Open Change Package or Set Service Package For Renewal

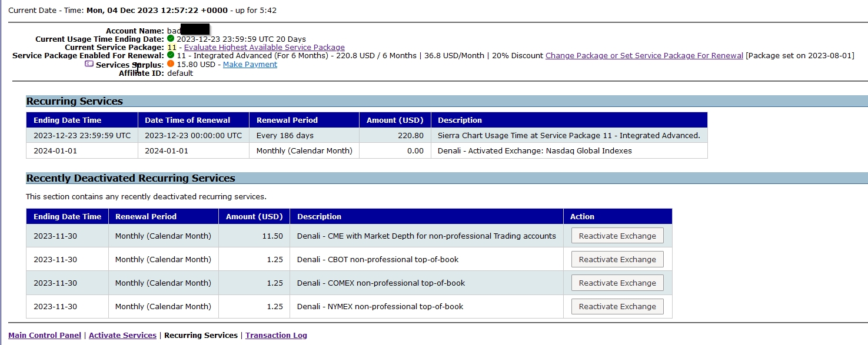pos(644,55)
